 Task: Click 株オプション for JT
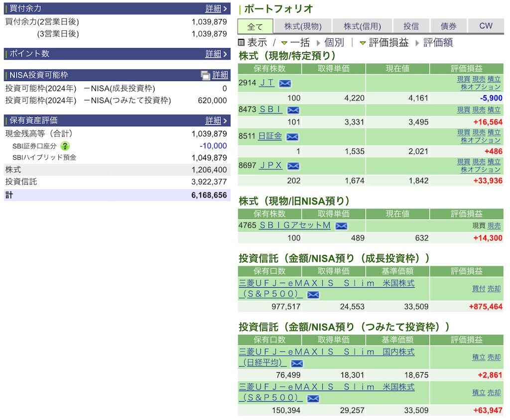click(x=481, y=87)
